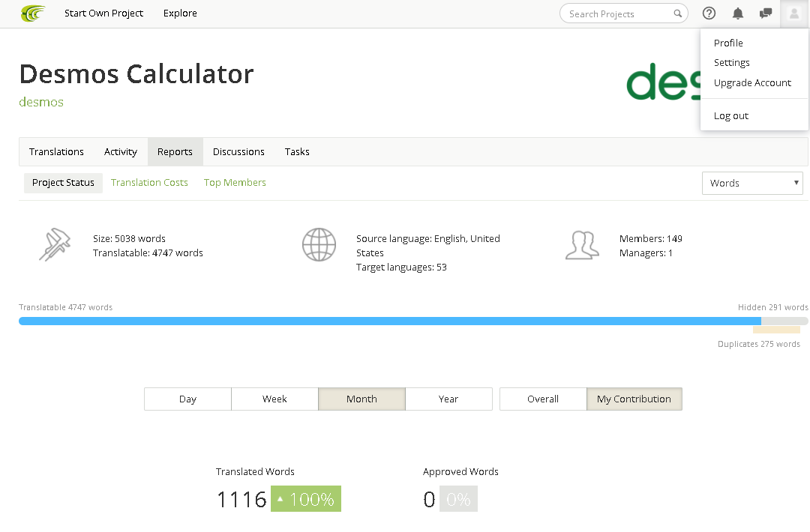
Task: Select the Month period toggle
Action: 361,399
